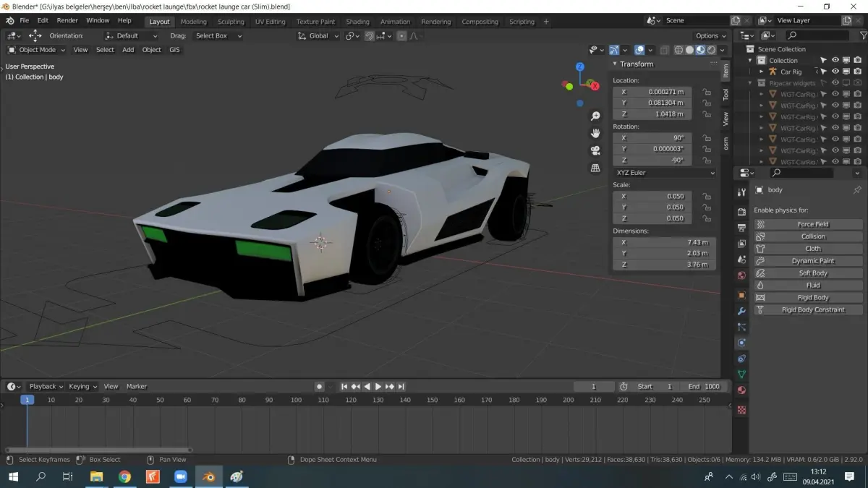The height and width of the screenshot is (488, 868).
Task: Open the Tool properties tab icon
Action: point(741,192)
